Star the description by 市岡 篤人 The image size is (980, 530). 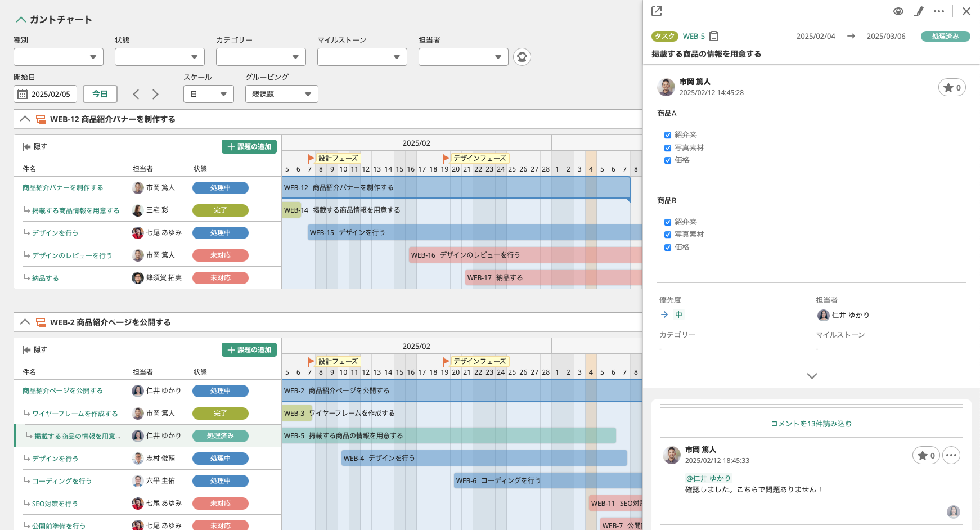pos(952,88)
